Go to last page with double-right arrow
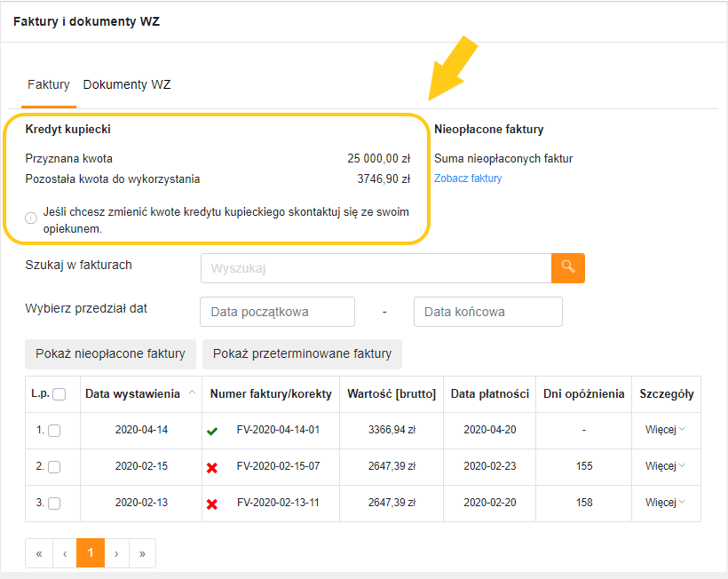This screenshot has width=728, height=579. [142, 553]
